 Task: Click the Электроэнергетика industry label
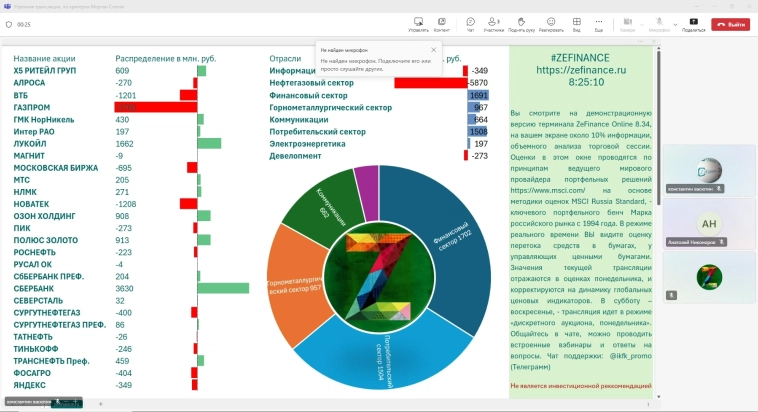tap(307, 144)
